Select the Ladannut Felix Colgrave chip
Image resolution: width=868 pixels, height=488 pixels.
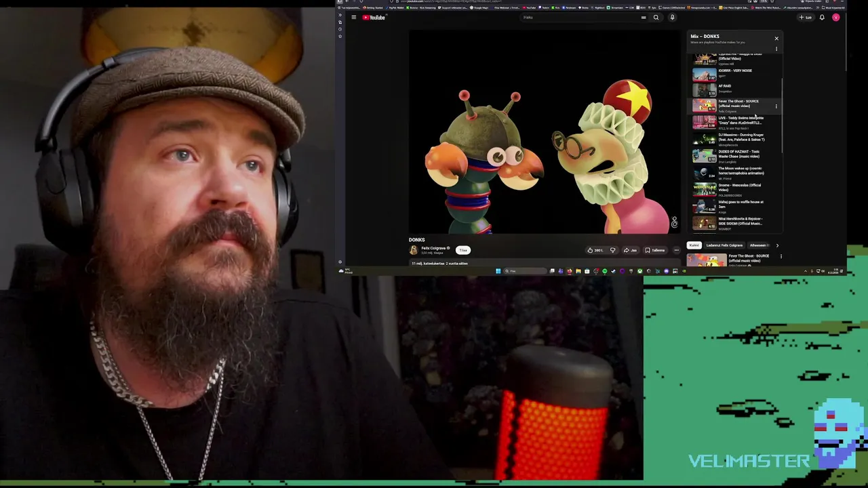724,245
